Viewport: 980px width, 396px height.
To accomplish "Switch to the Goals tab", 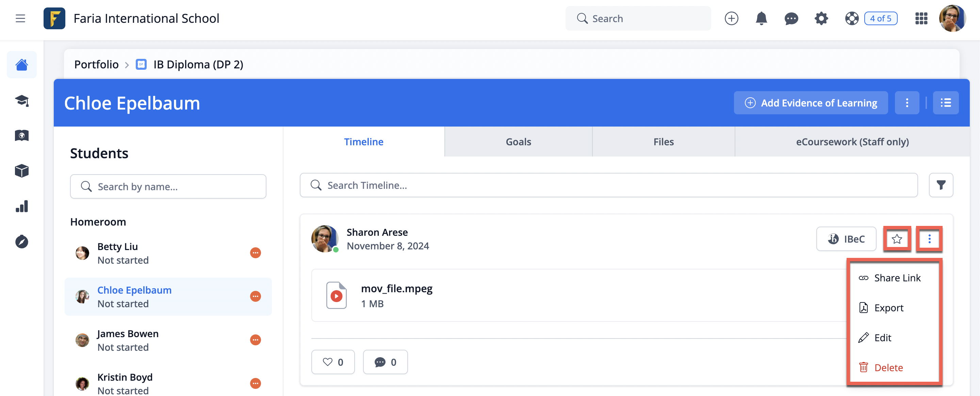I will coord(518,142).
